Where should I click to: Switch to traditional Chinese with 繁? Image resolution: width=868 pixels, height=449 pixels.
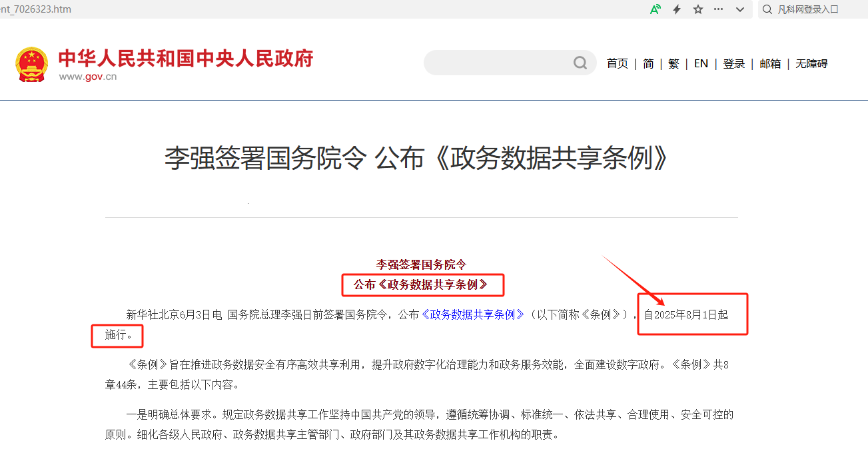673,63
